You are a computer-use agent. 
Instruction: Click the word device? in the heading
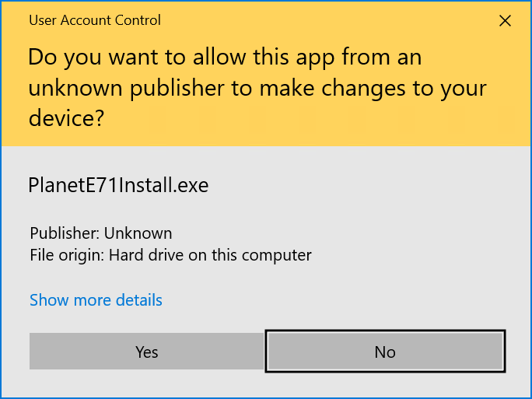(x=66, y=118)
